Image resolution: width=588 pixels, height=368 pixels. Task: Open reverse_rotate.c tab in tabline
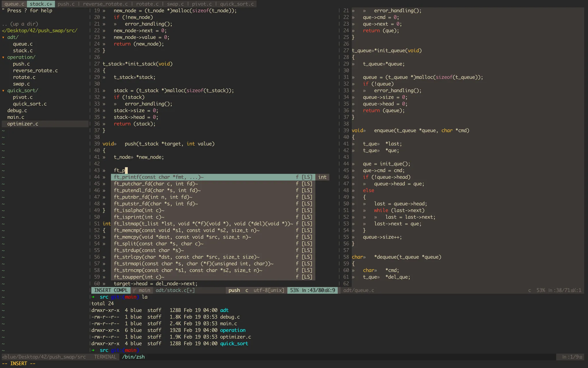point(105,4)
